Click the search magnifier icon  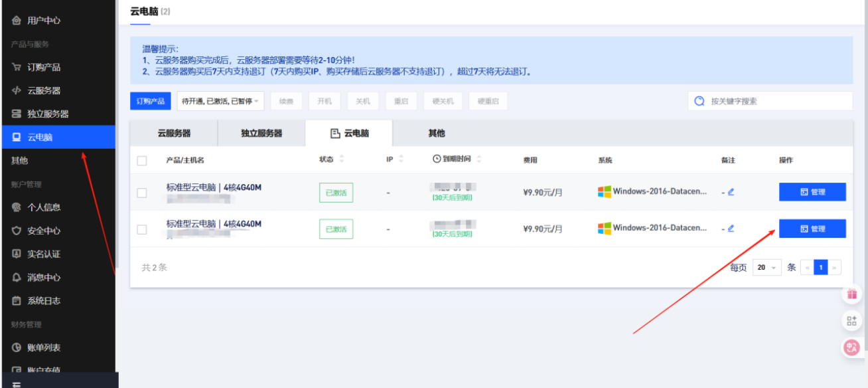[x=699, y=101]
